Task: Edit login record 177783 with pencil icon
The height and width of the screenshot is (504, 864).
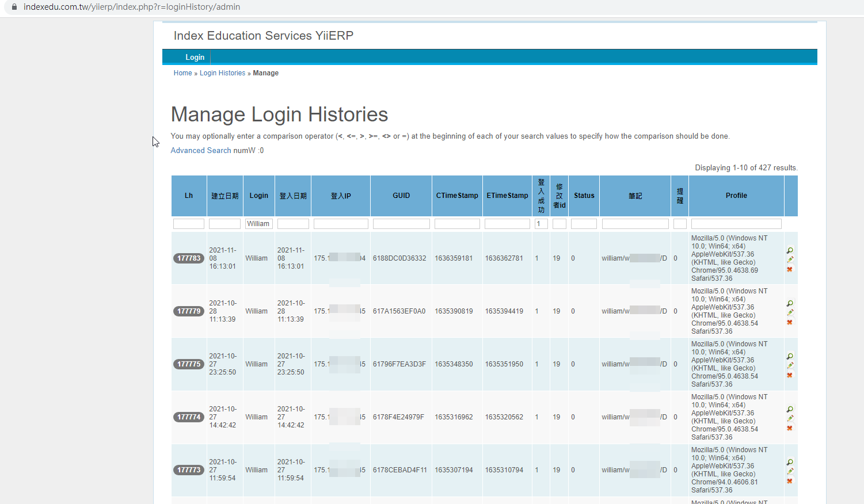Action: pyautogui.click(x=790, y=259)
